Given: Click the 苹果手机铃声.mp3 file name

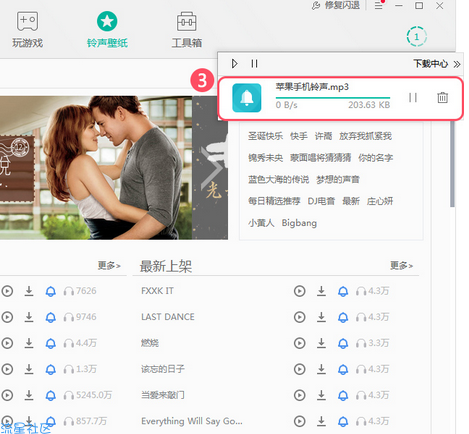Looking at the screenshot, I should tap(312, 87).
